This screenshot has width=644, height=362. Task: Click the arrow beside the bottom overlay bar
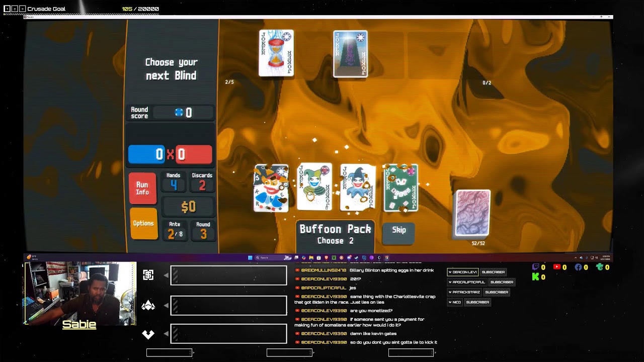point(166,334)
